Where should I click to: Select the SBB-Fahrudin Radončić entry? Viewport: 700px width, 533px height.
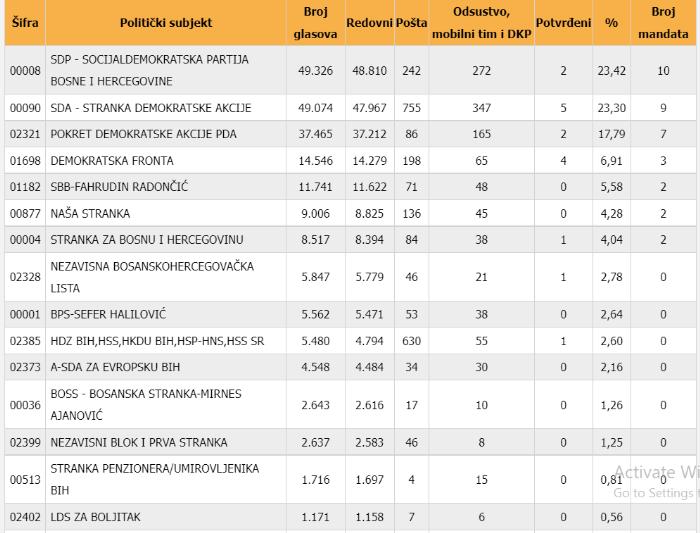coord(119,187)
